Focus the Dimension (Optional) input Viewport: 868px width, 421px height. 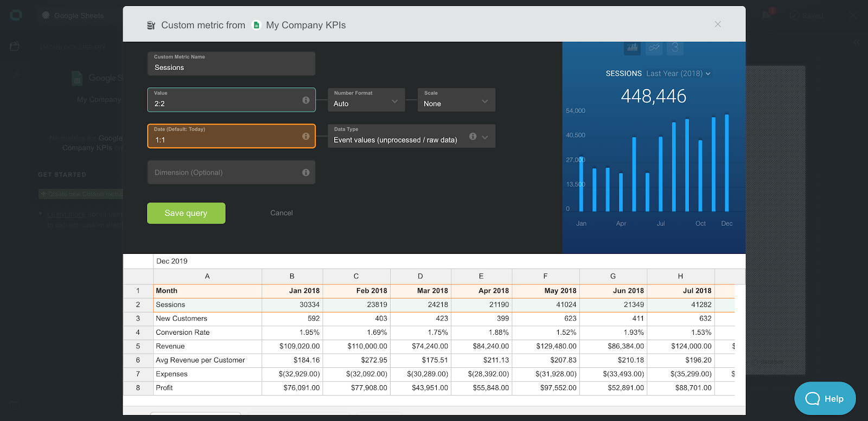(222, 173)
